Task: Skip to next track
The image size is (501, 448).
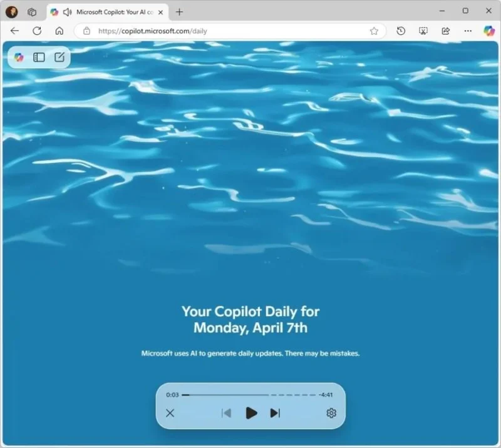Action: pyautogui.click(x=275, y=413)
